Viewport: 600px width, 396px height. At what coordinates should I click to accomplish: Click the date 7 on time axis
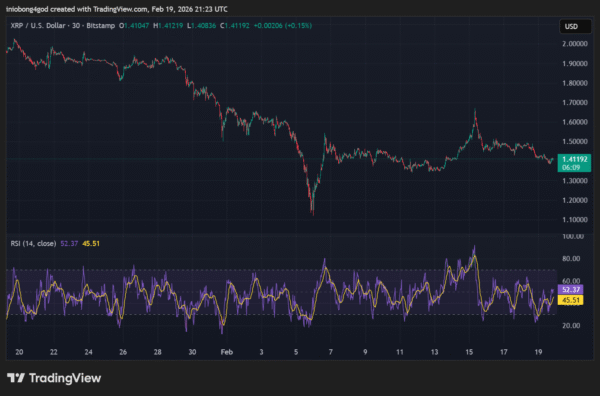point(331,352)
